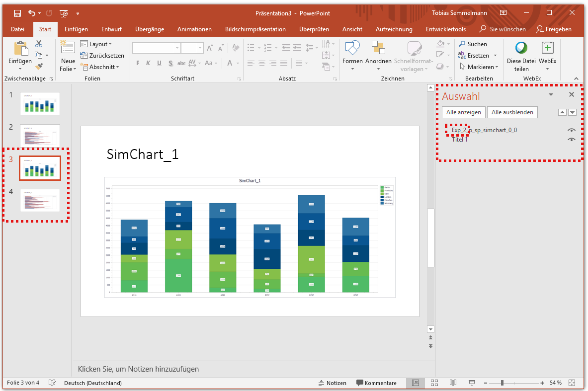This screenshot has width=588, height=391.
Task: Click the Anordnen (Arrange) icon
Action: pos(378,50)
